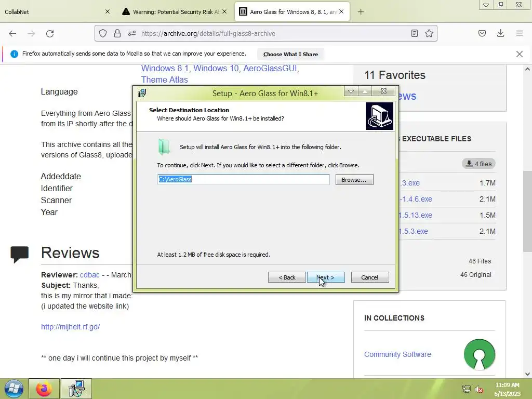Open the Theme Atlas topic link

(x=165, y=79)
